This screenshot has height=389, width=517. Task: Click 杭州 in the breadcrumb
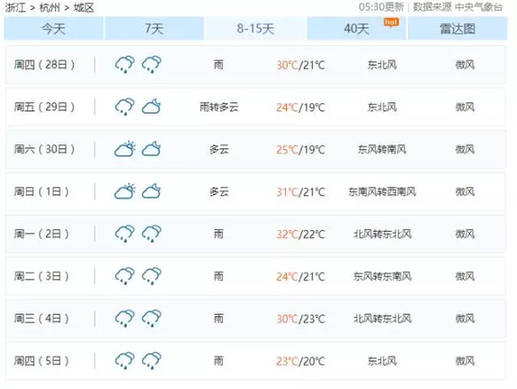50,7
